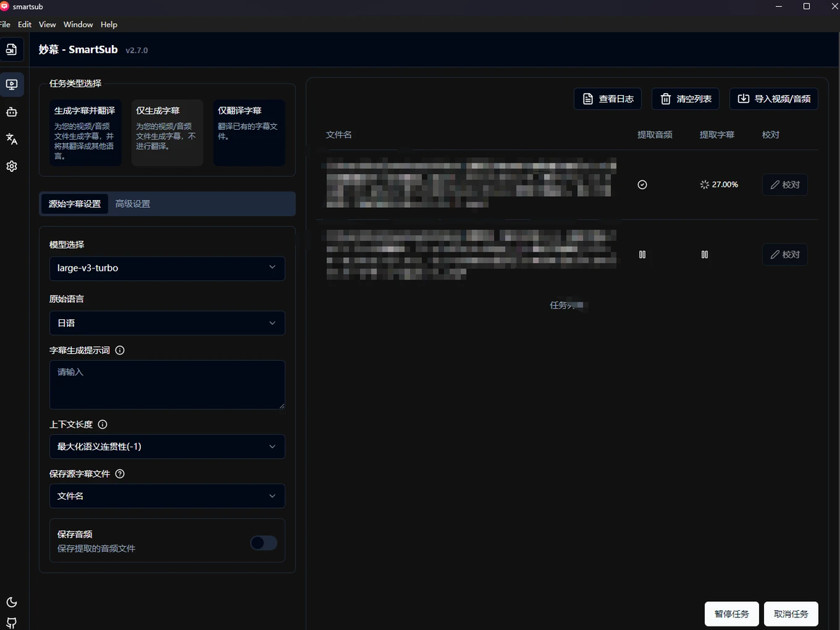Toggle dark mode moon icon
840x630 pixels.
pos(11,602)
